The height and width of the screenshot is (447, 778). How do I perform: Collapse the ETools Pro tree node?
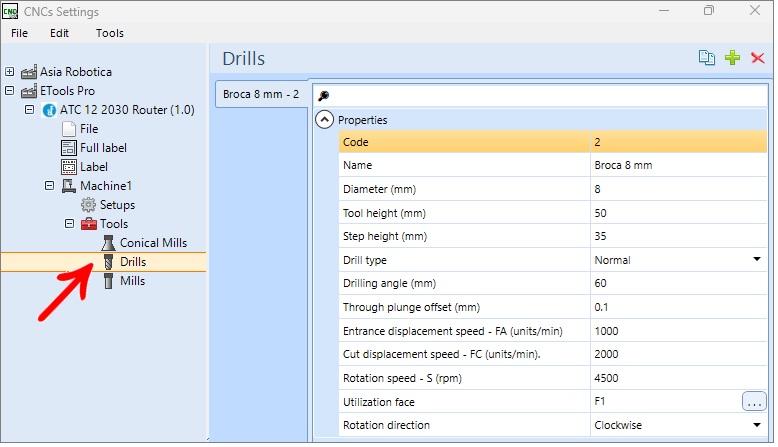(9, 90)
